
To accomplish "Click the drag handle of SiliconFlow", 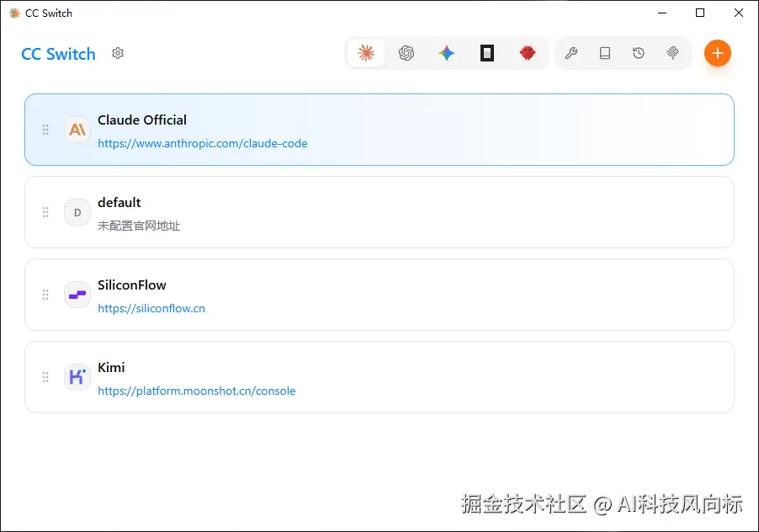I will point(45,295).
